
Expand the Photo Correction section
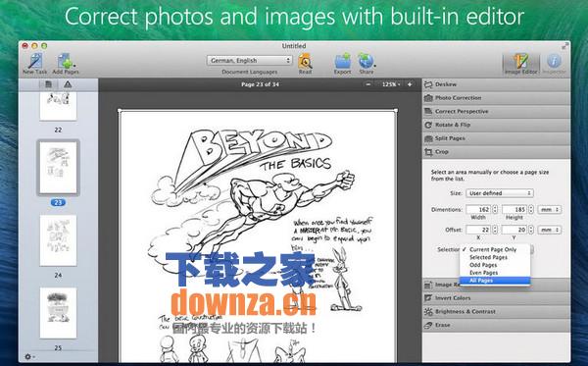tap(496, 98)
